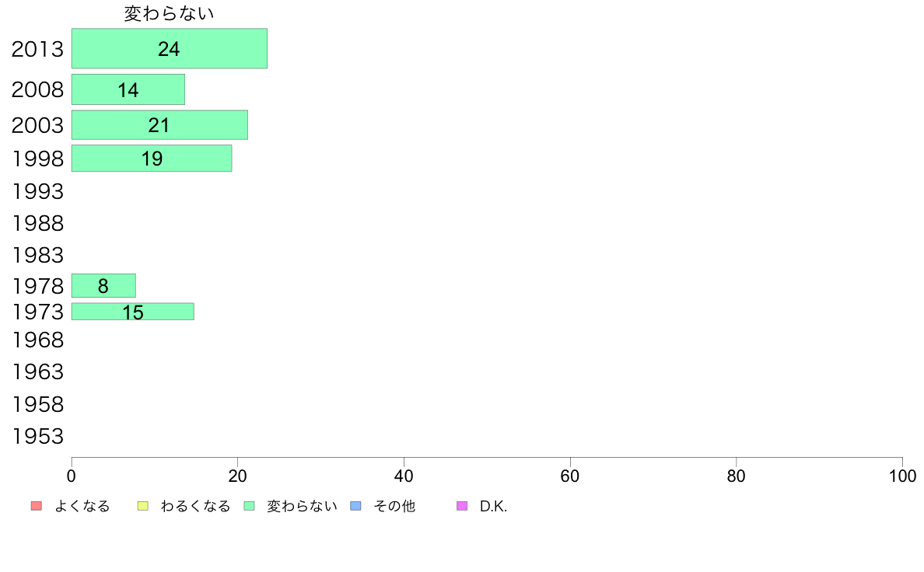Click the わるくなる legend label
This screenshot has height=572, width=924.
(195, 506)
